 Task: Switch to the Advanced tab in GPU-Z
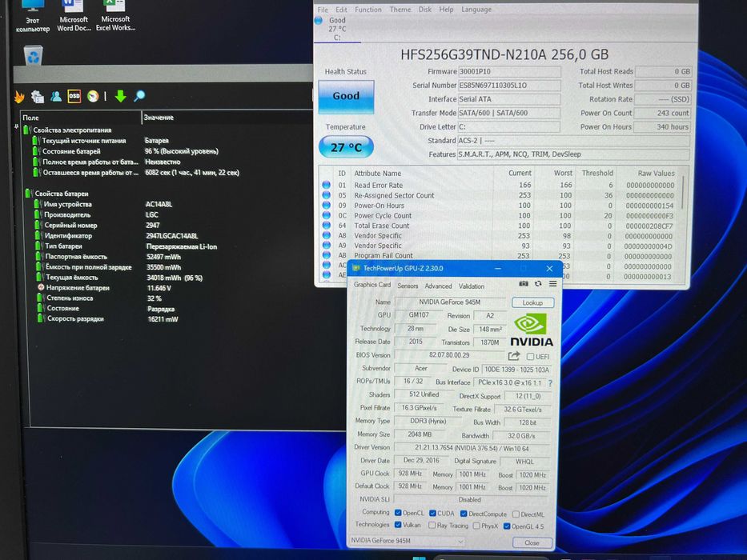pyautogui.click(x=438, y=286)
